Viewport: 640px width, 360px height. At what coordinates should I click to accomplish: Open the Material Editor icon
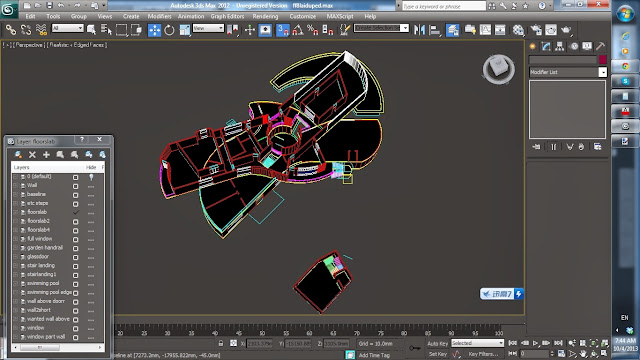518,30
